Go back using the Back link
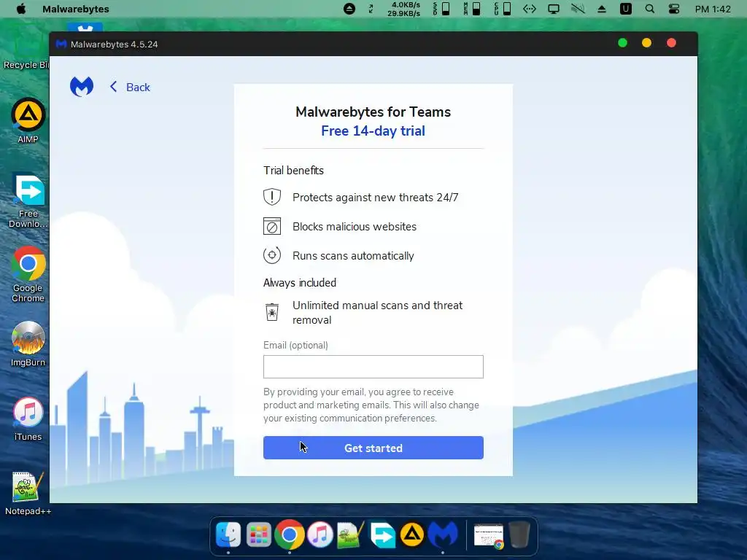The image size is (747, 560). tap(130, 87)
